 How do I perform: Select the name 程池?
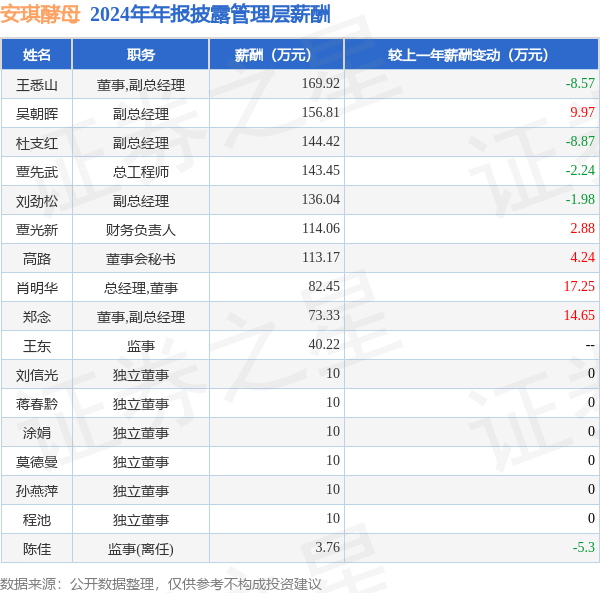pos(37,520)
